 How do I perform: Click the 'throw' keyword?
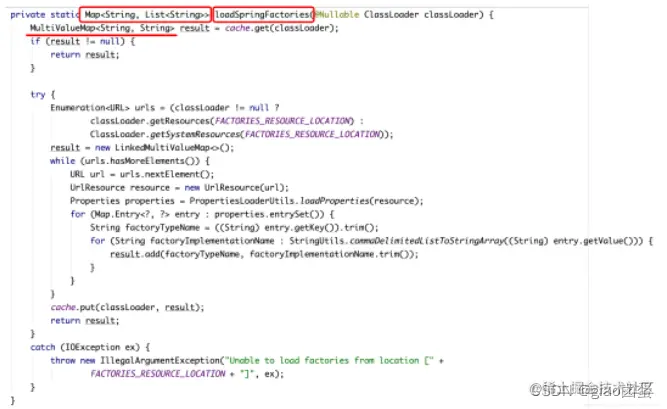pyautogui.click(x=63, y=360)
